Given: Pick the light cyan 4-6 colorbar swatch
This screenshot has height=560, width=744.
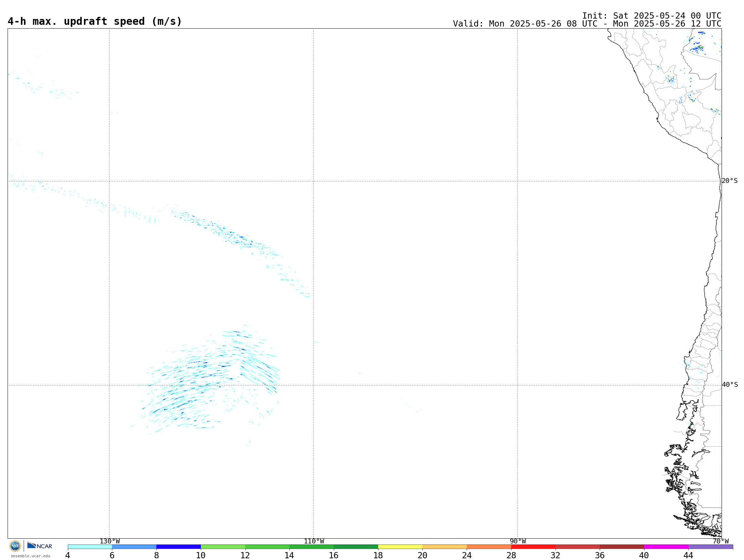Looking at the screenshot, I should tap(90, 547).
